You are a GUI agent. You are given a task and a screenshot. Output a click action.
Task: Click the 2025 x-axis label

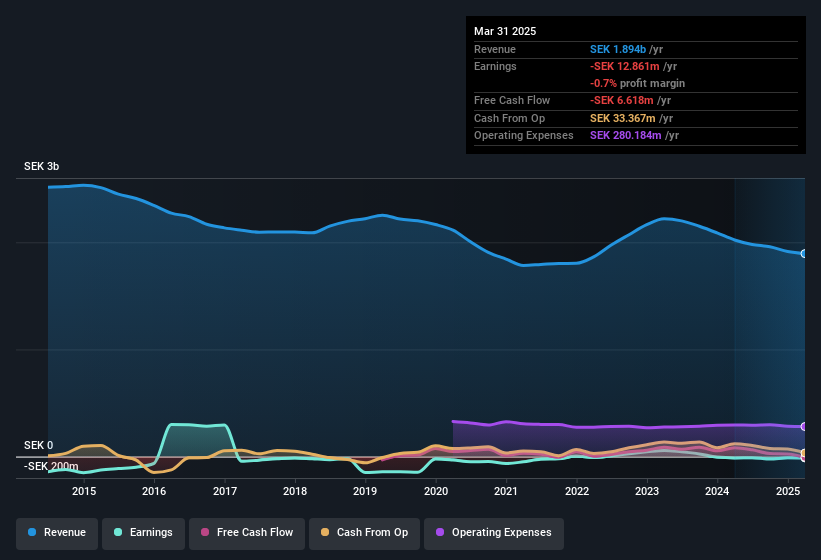[787, 491]
